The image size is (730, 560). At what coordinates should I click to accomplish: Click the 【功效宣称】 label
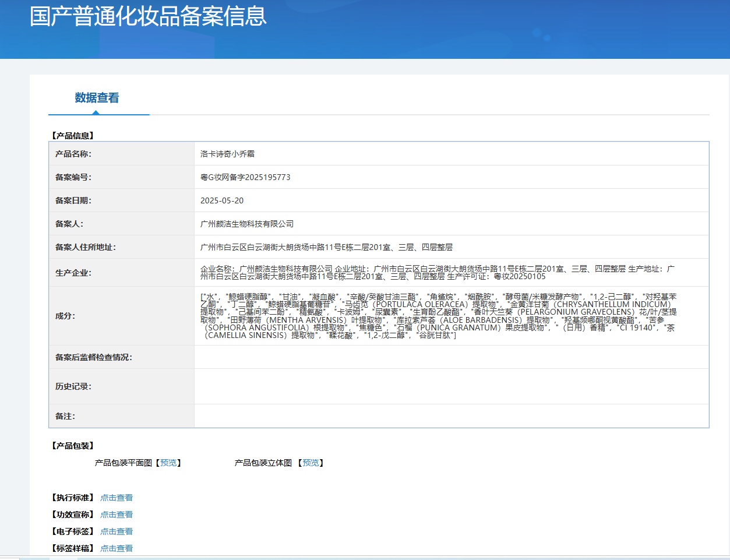[73, 515]
